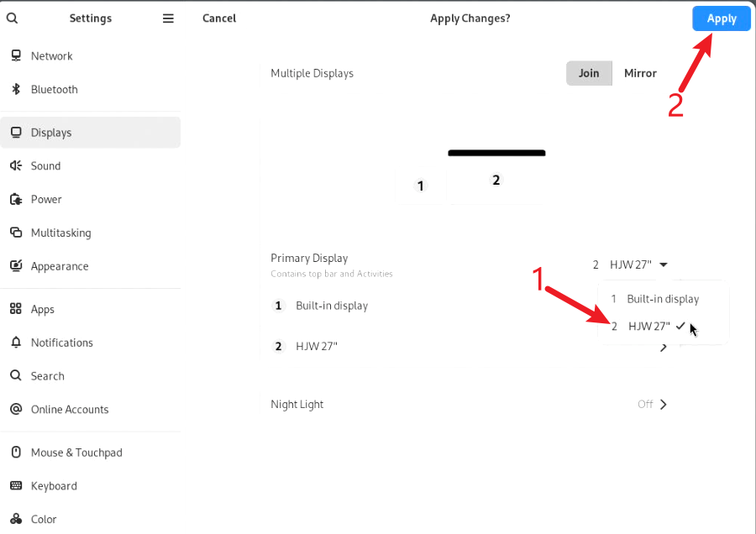Expand Night Light settings chevron
This screenshot has width=756, height=534.
[x=664, y=405]
